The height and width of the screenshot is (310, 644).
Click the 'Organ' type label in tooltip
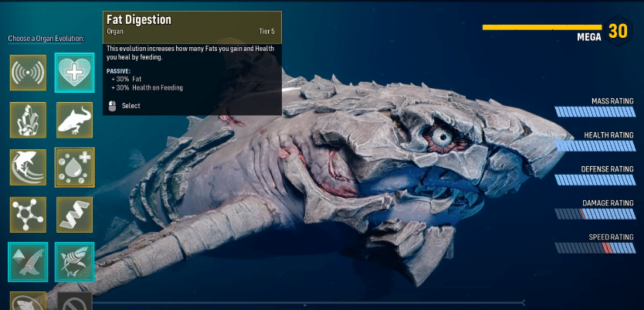coord(115,31)
